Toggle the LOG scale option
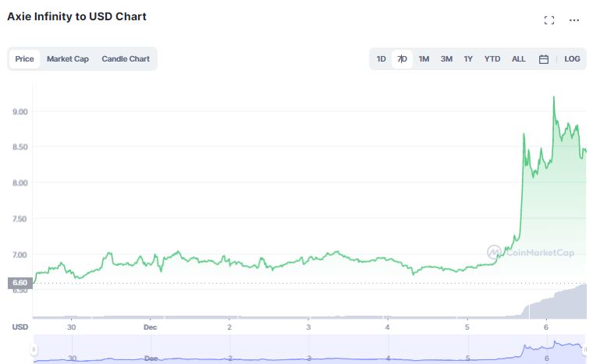This screenshot has width=593, height=364. [572, 59]
